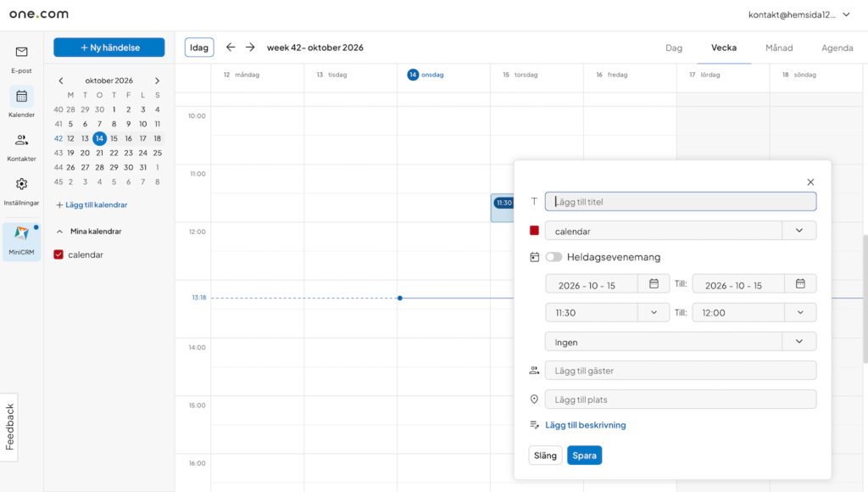Select day 31 in mini calendar
Screen dimensions: 868x492
click(x=142, y=167)
